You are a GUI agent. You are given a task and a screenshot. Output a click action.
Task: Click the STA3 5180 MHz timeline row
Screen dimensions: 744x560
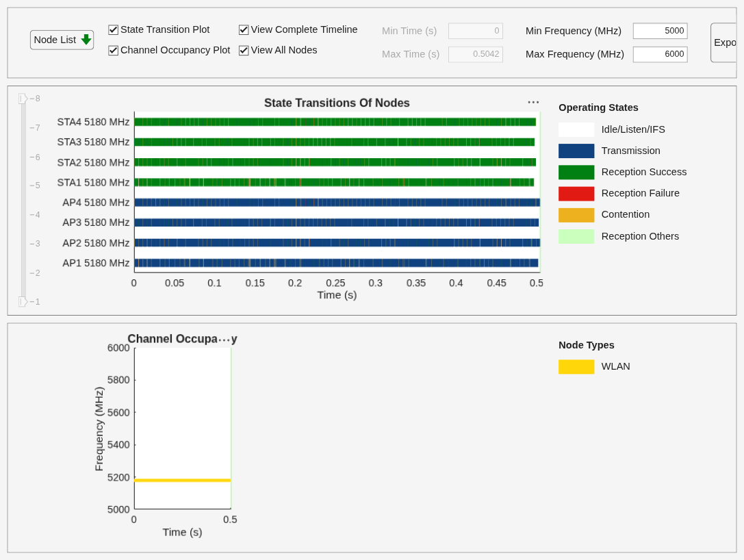[335, 142]
